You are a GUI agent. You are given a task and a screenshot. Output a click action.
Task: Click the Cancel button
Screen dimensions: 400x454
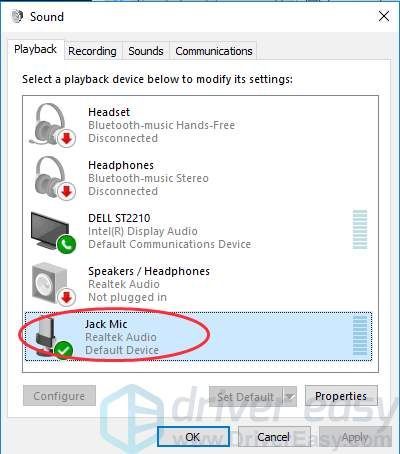click(x=274, y=436)
